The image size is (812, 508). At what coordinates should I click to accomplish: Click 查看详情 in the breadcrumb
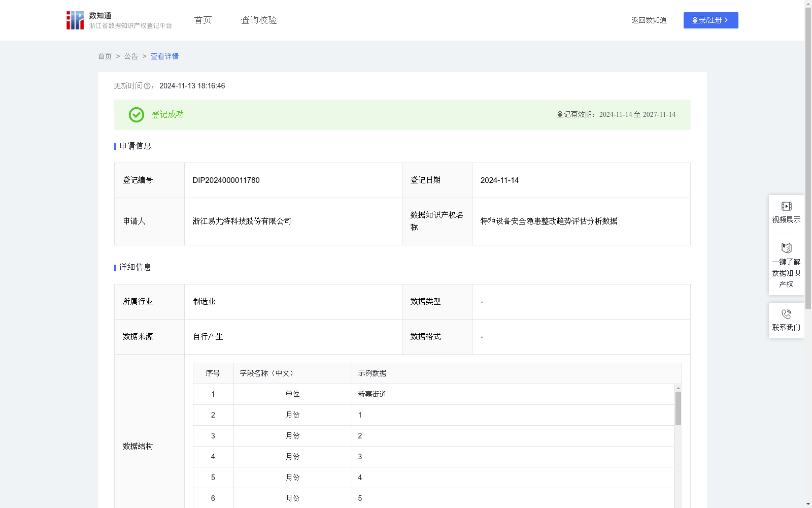(164, 56)
